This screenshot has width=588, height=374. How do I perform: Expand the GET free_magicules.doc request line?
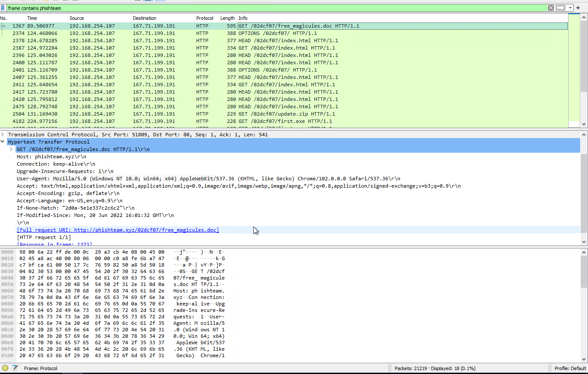tap(11, 149)
